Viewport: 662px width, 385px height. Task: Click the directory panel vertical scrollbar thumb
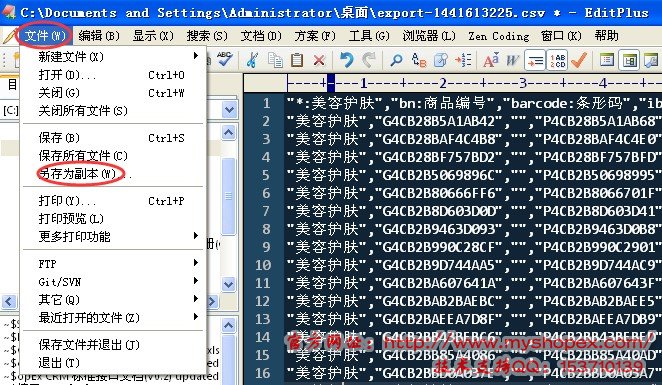click(x=228, y=196)
